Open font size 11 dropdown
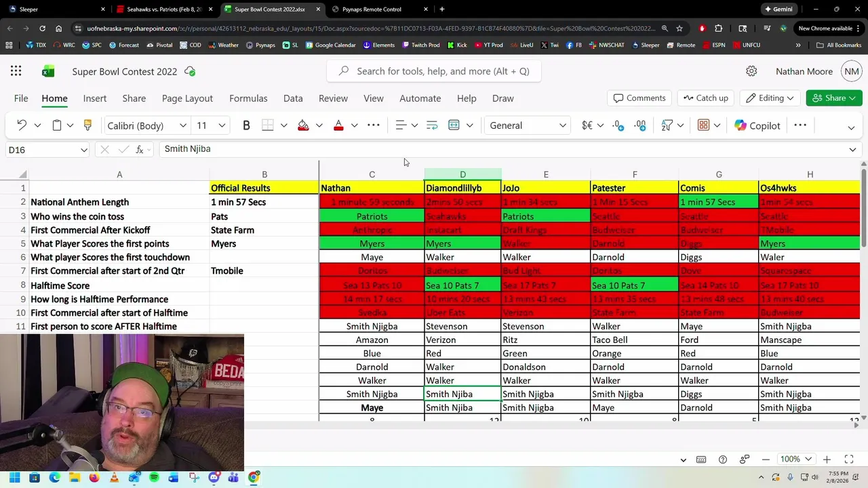The image size is (868, 488). click(x=221, y=125)
